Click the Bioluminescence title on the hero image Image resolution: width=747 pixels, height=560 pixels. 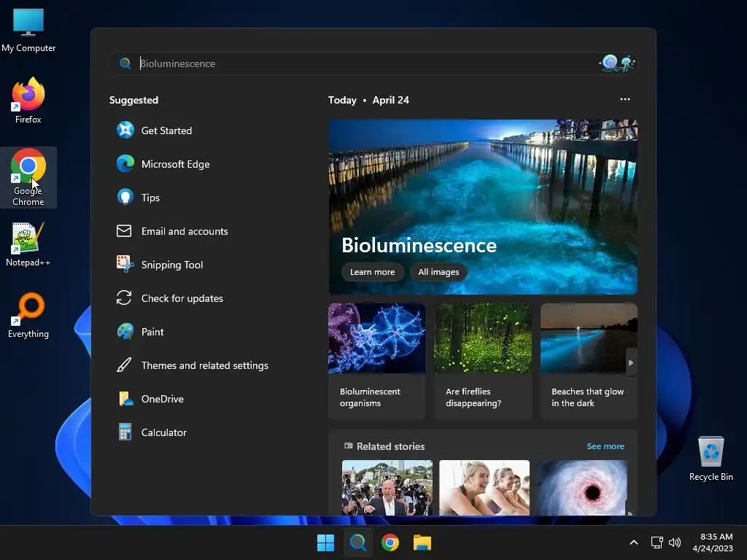(x=419, y=245)
